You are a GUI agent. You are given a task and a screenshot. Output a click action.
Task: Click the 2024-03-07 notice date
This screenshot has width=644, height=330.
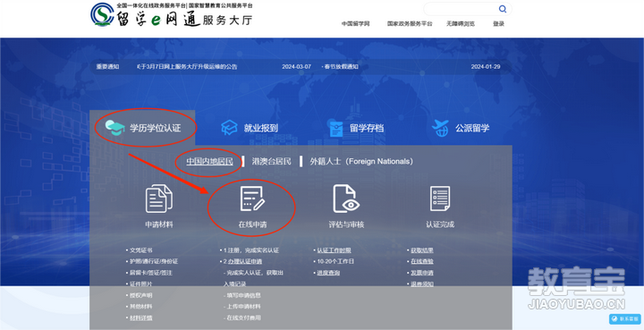click(x=296, y=66)
